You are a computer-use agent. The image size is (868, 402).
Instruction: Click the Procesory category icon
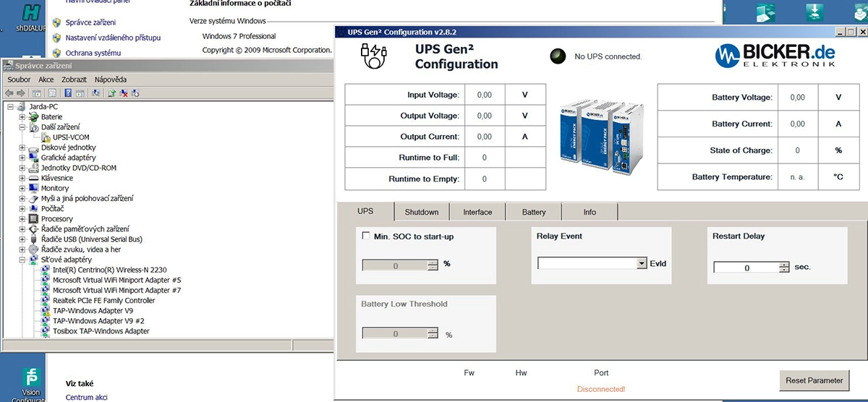coord(34,218)
